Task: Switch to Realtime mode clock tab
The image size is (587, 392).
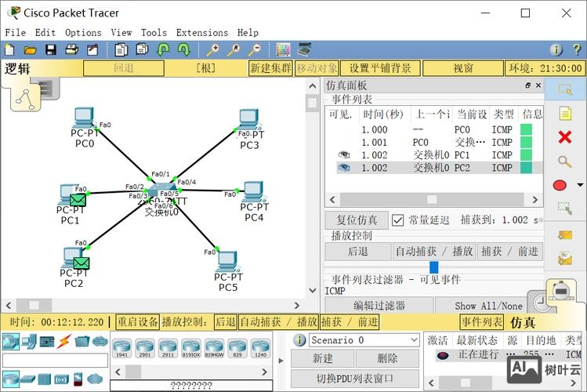Action: pos(539,302)
